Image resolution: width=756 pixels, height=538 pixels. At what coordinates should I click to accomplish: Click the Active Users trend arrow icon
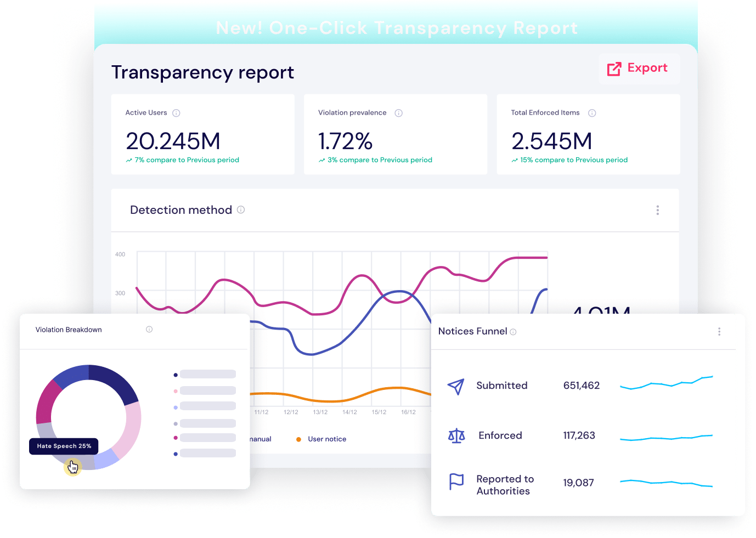coord(129,161)
